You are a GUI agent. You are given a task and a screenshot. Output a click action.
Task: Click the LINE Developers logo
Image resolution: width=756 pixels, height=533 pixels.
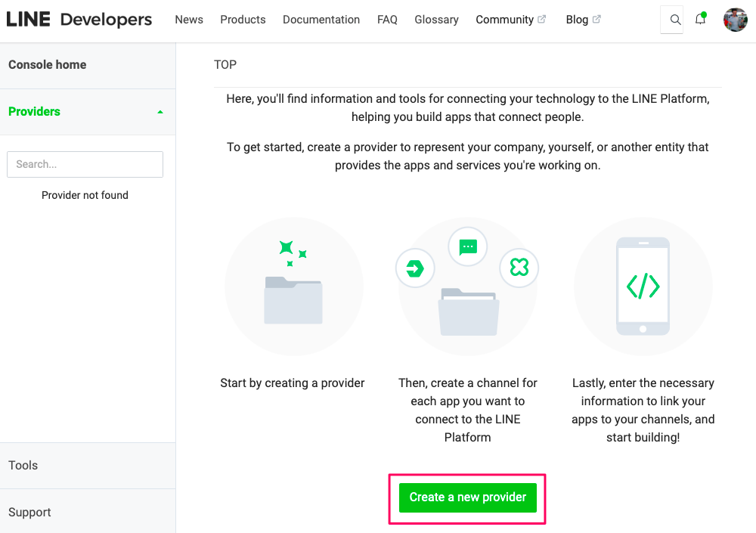[x=79, y=20]
